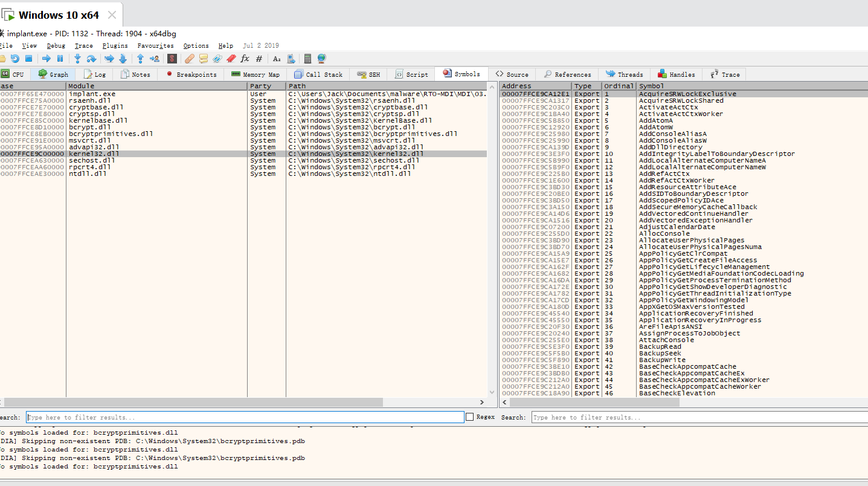Click the module list horizontal scrollbar right arrow
The width and height of the screenshot is (868, 486).
tap(482, 403)
